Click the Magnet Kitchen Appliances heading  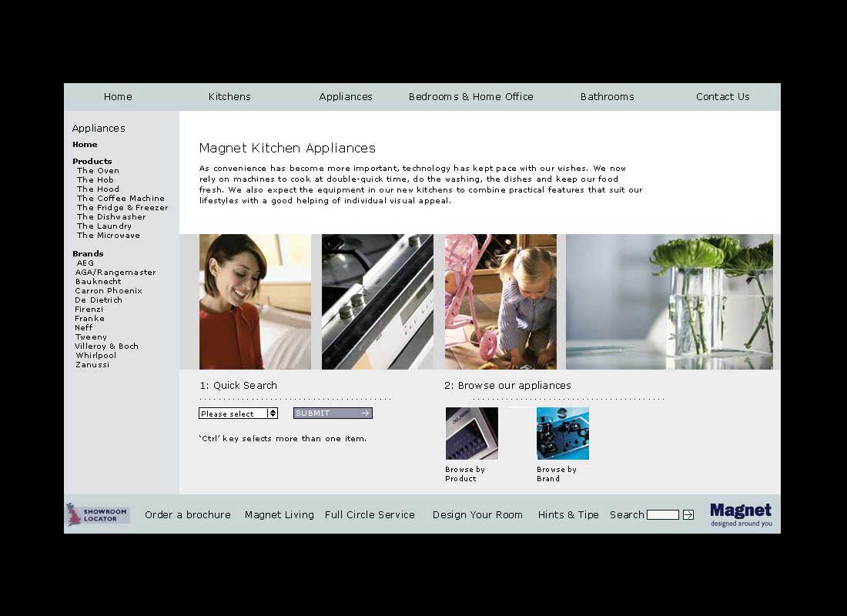click(287, 148)
